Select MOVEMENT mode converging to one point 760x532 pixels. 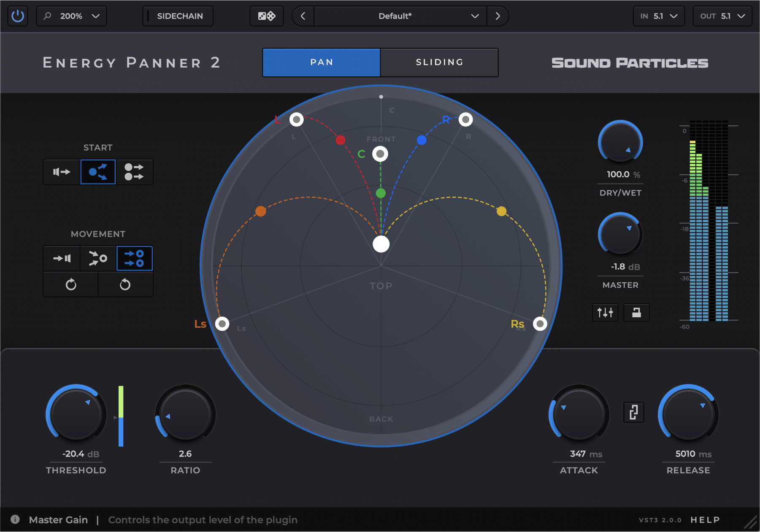tap(98, 258)
